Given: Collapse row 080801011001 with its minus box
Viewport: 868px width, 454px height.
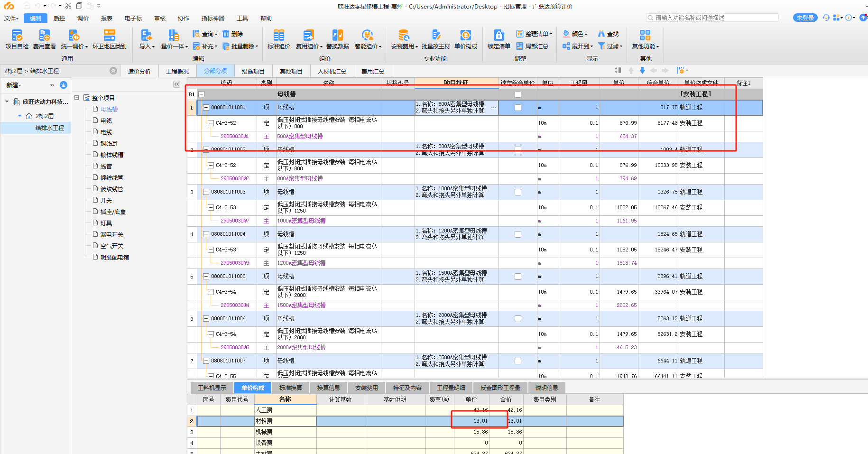Looking at the screenshot, I should coord(206,108).
